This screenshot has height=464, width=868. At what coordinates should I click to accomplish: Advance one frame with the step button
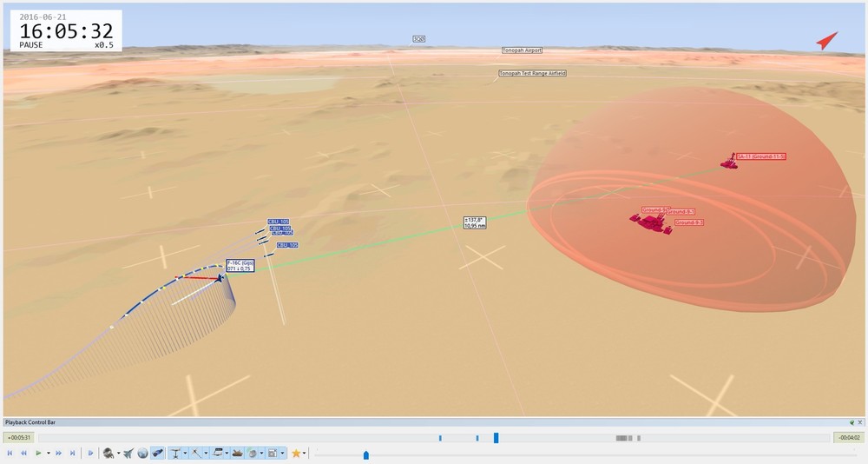pos(91,453)
